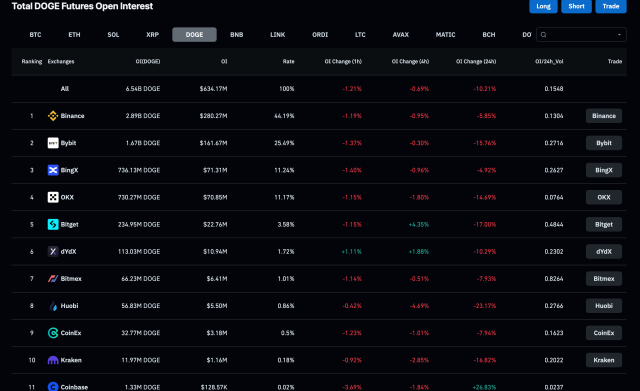
Task: Click Kraken's '11.97M DOGE' cell
Action: 141,360
